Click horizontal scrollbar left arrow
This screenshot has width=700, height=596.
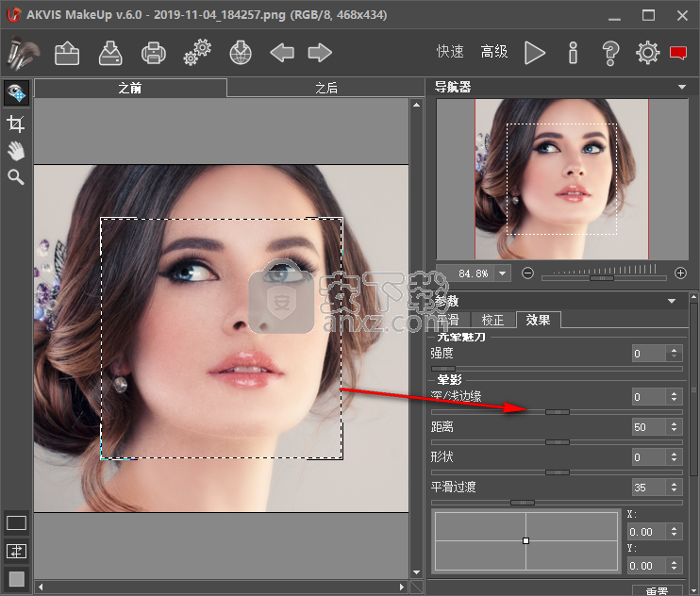tap(41, 587)
